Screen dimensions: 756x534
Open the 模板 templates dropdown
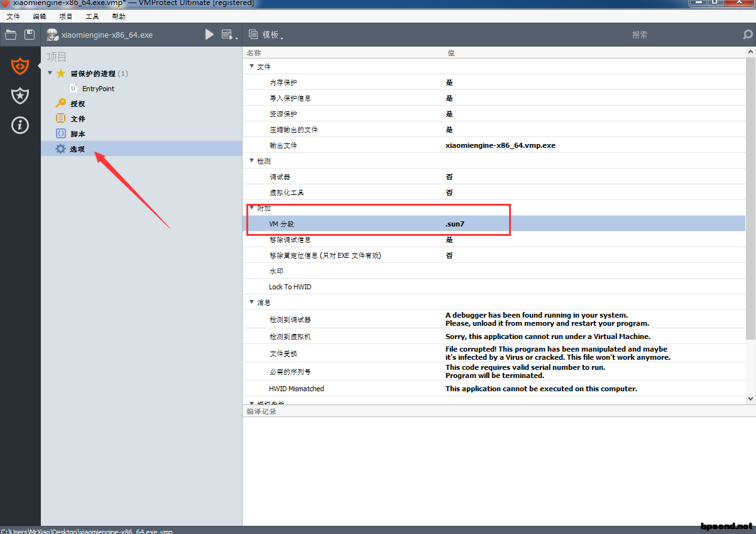pyautogui.click(x=266, y=35)
